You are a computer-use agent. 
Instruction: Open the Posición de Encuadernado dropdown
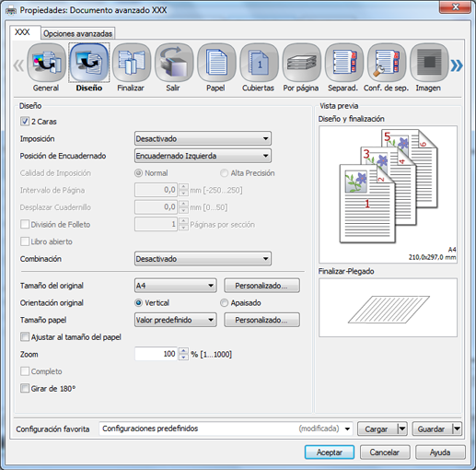(x=203, y=156)
